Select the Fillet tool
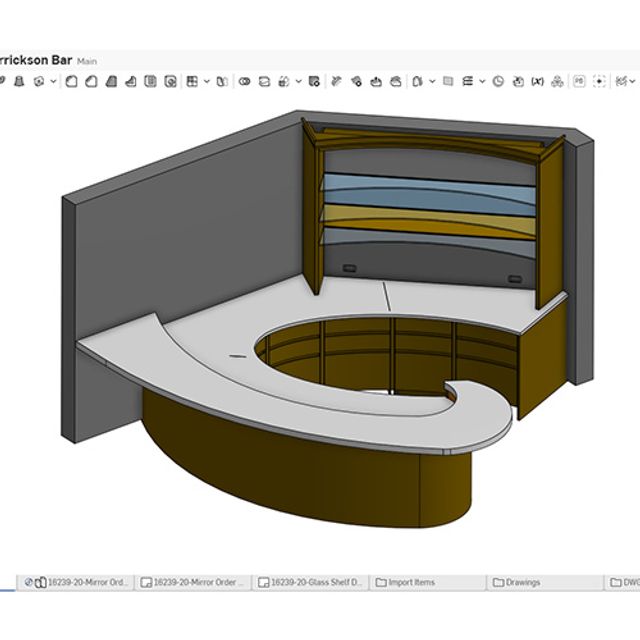Image resolution: width=640 pixels, height=640 pixels. click(71, 82)
